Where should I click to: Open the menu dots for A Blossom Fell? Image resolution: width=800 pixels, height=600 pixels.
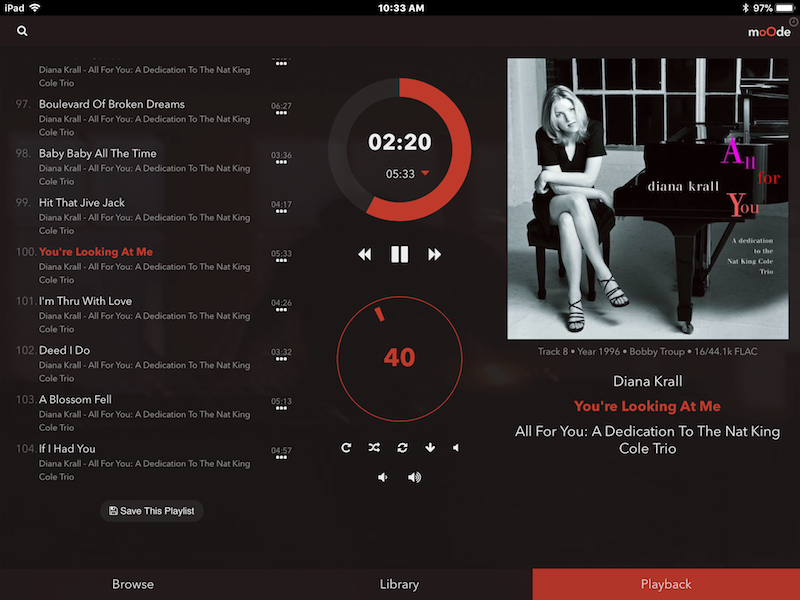click(x=281, y=408)
